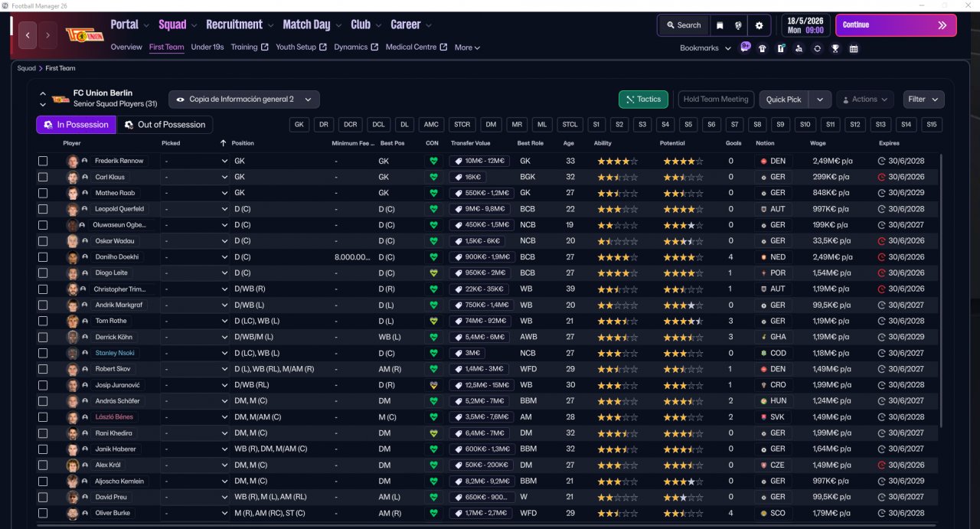Open the messages inbox with 9+ badge
This screenshot has width=980, height=529.
[x=745, y=47]
